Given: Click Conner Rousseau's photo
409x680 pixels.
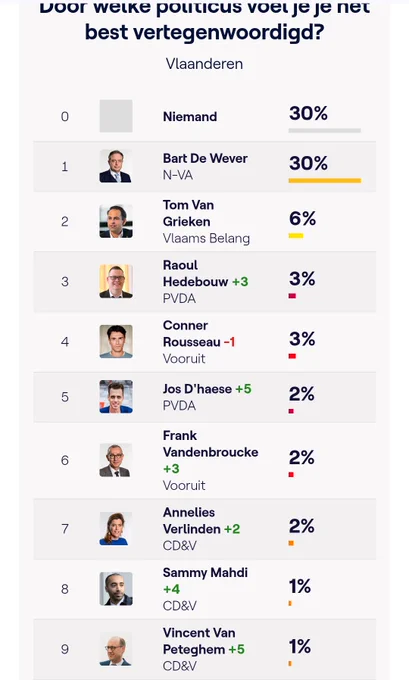Looking at the screenshot, I should tap(116, 342).
